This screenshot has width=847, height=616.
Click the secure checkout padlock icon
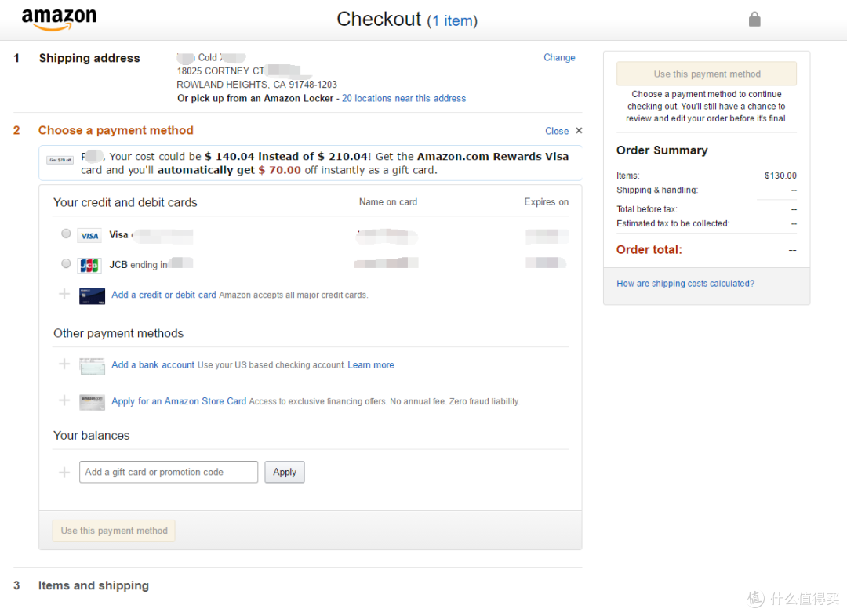(754, 20)
